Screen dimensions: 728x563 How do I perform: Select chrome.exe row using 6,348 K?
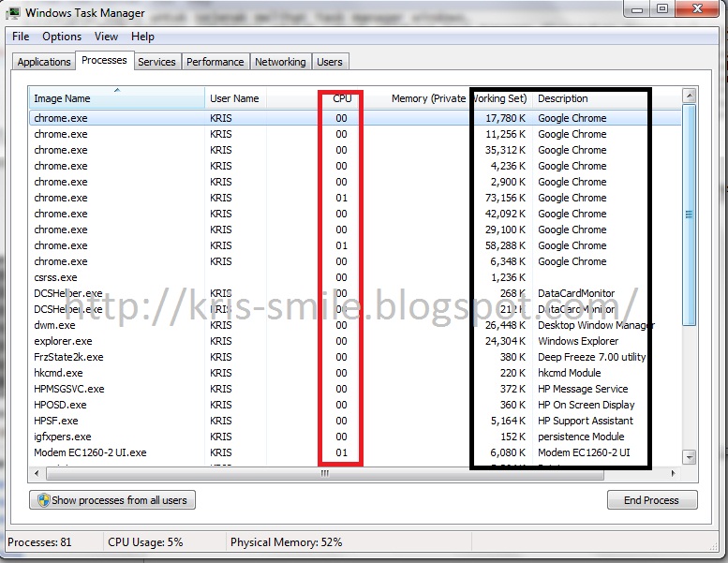[x=355, y=261]
